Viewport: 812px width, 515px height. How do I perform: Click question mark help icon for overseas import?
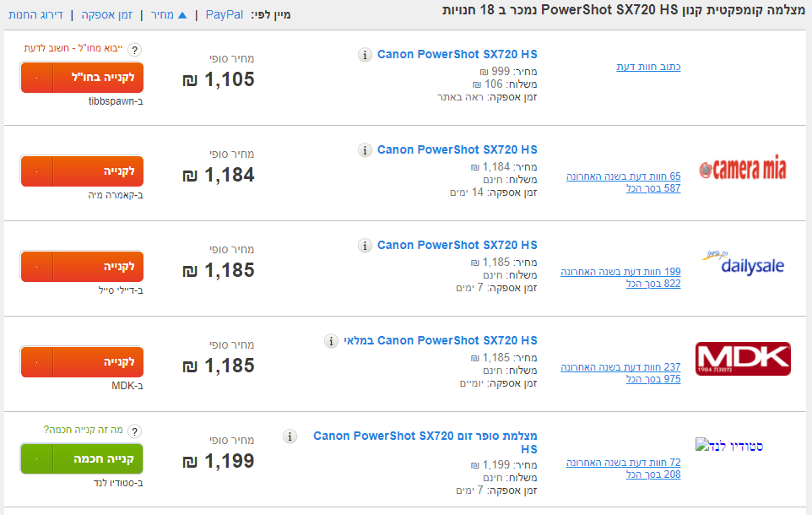[x=134, y=51]
